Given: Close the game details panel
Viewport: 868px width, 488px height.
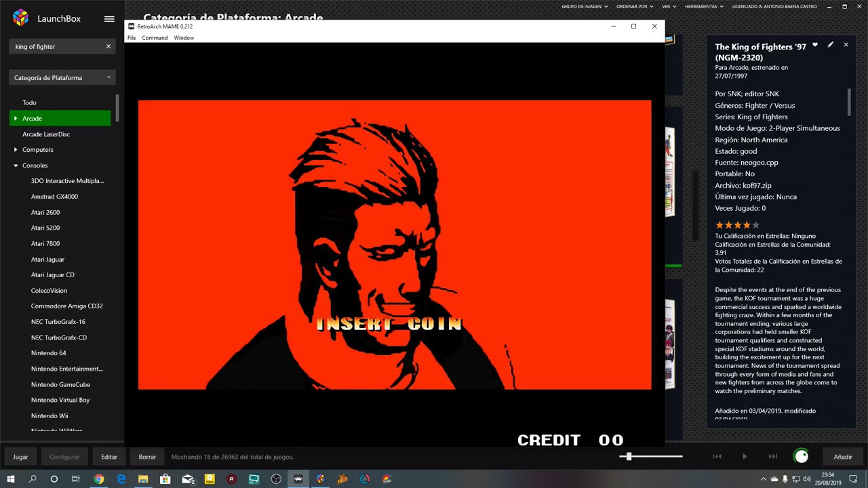Looking at the screenshot, I should 846,45.
